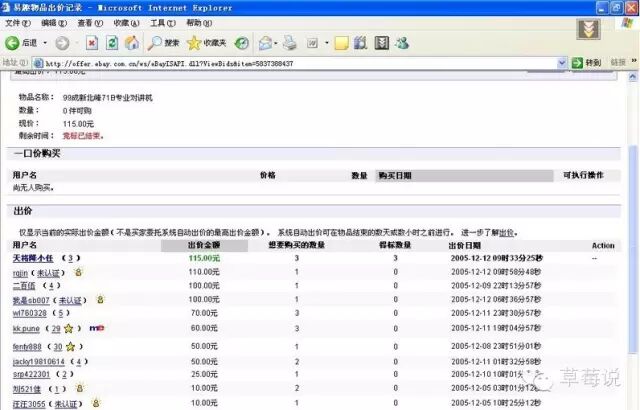Click the 'me' page icon beside kk.pune

click(97, 328)
